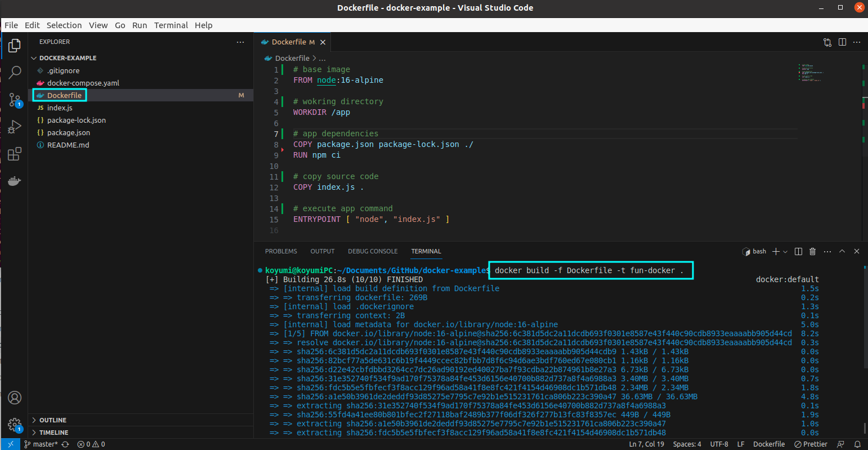Select the bash terminal instance
This screenshot has height=450, width=868.
point(754,251)
